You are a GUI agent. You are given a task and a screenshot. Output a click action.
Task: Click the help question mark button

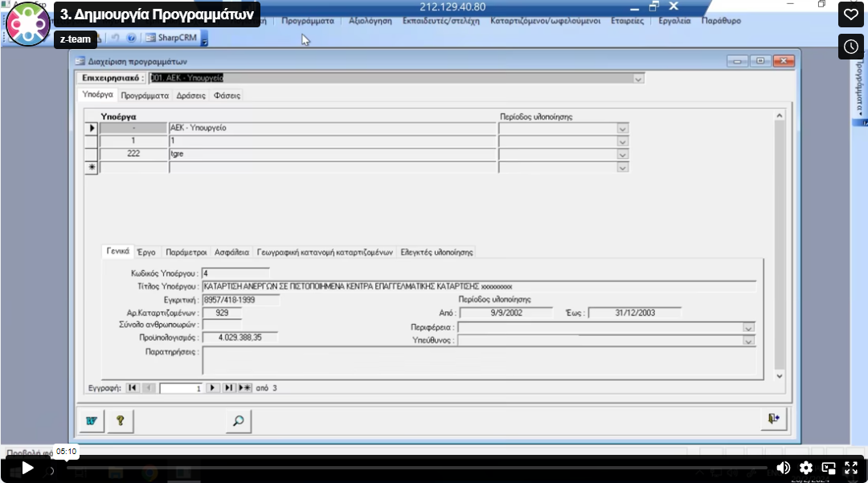(x=120, y=420)
